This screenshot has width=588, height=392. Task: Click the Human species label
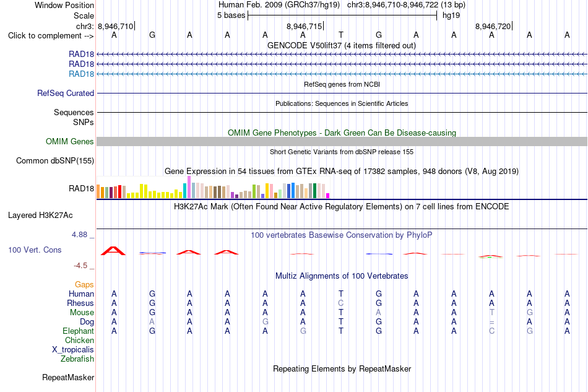81,294
